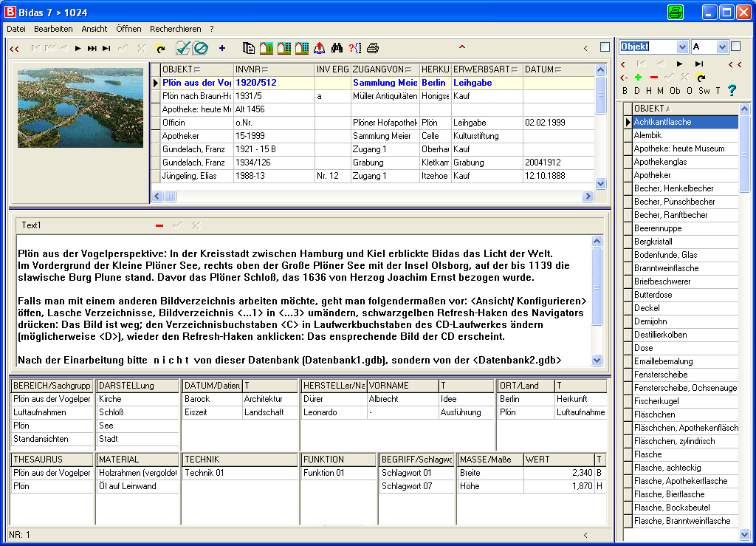Sort side list by OBJEKT header
756x546 pixels.
(685, 109)
